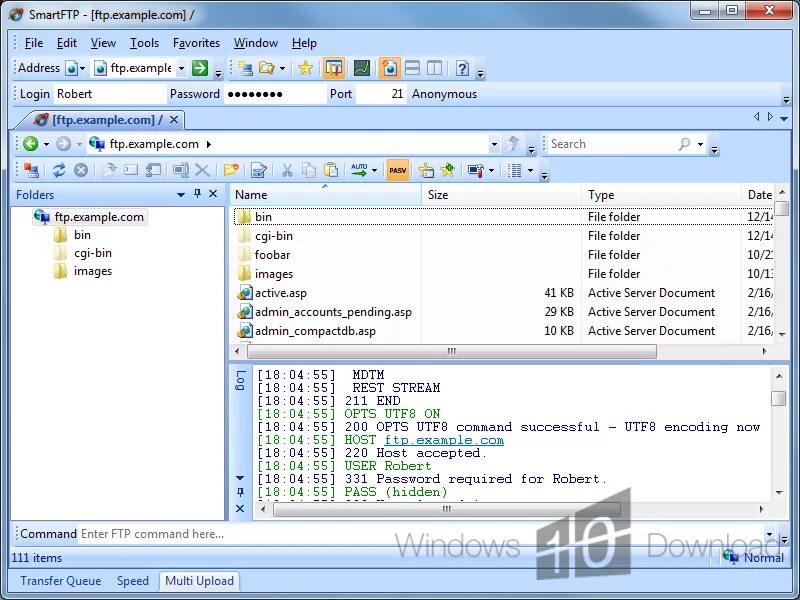Open the File menu

point(34,43)
